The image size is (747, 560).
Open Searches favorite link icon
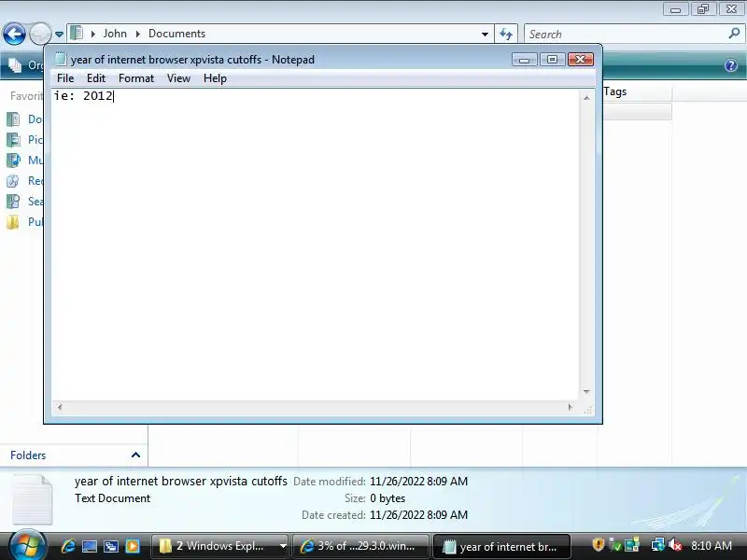(13, 202)
